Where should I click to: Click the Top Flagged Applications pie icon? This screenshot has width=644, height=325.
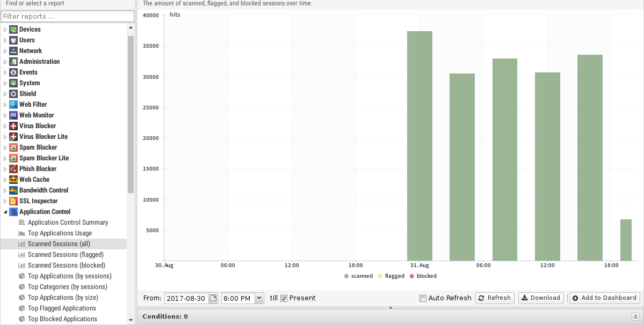[x=22, y=308]
